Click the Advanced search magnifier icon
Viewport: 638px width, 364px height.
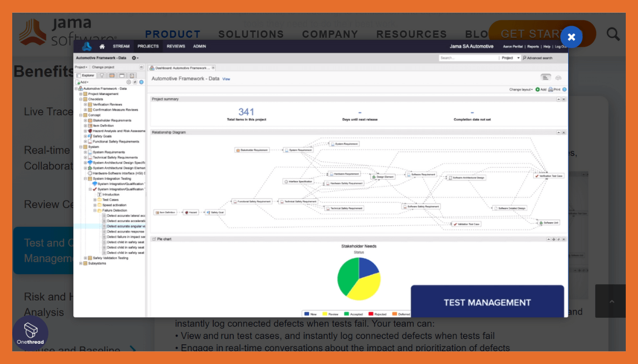pyautogui.click(x=525, y=58)
